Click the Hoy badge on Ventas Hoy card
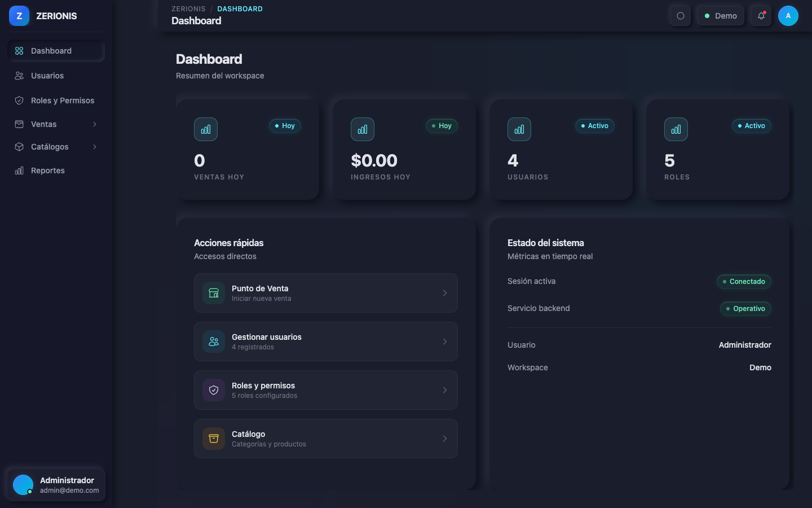 [285, 126]
